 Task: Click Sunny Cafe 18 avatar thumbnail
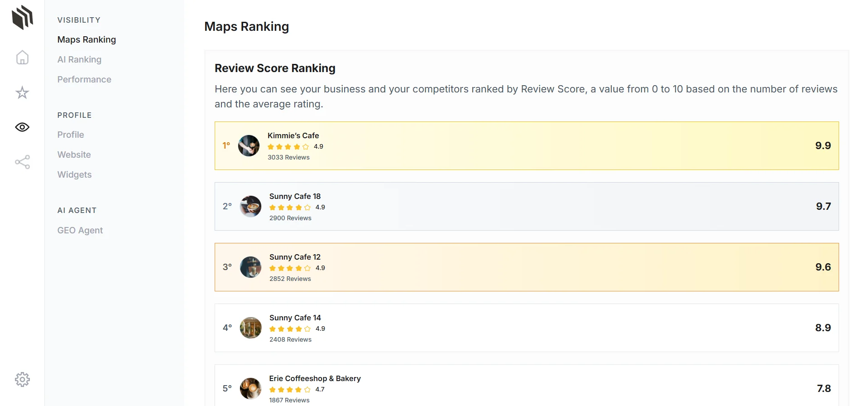(x=250, y=206)
